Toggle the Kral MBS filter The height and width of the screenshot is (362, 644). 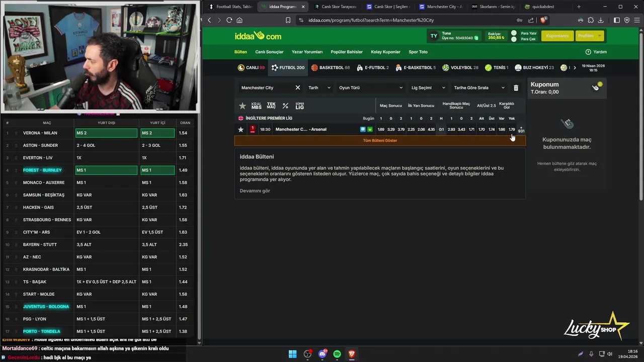[x=257, y=106]
